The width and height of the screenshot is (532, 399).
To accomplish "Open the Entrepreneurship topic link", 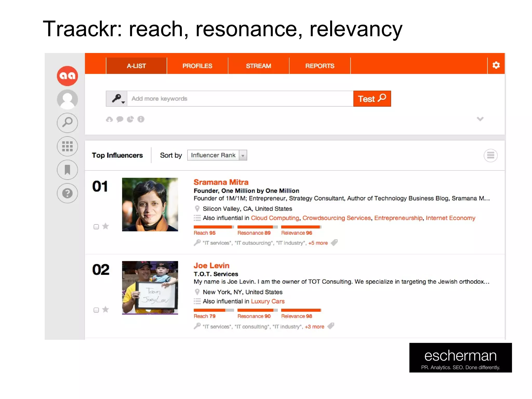I will click(x=398, y=218).
